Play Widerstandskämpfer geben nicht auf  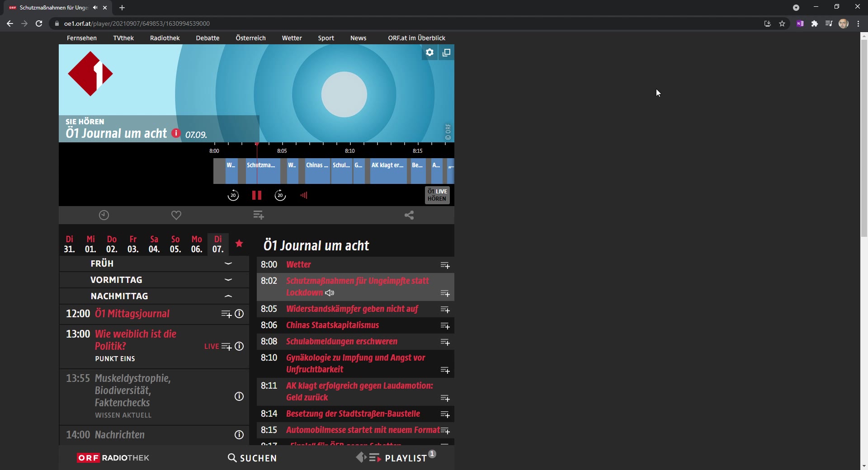tap(352, 309)
